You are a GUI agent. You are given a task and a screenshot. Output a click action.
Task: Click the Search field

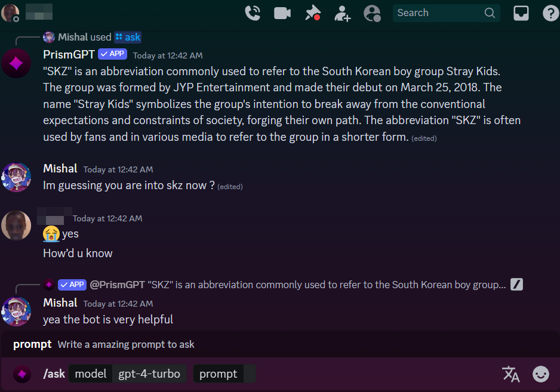click(x=439, y=13)
